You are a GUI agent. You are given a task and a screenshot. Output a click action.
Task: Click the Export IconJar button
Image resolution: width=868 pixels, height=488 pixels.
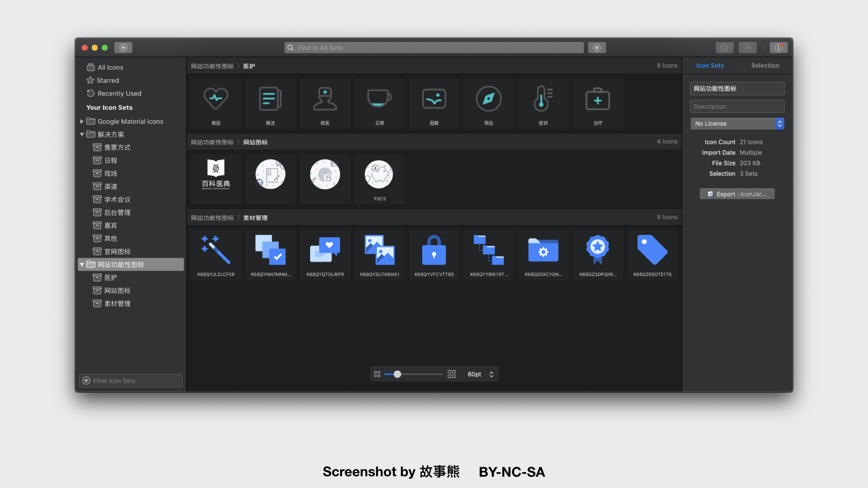click(737, 194)
